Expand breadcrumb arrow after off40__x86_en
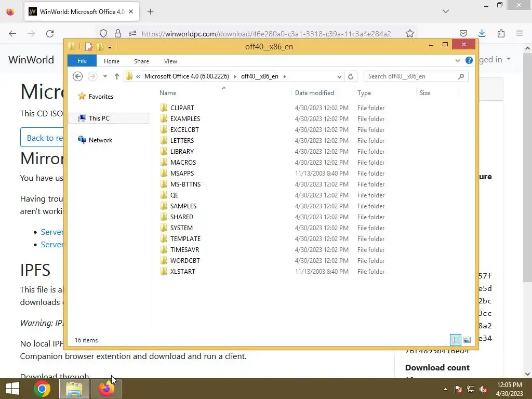Image resolution: width=532 pixels, height=399 pixels. coord(284,76)
